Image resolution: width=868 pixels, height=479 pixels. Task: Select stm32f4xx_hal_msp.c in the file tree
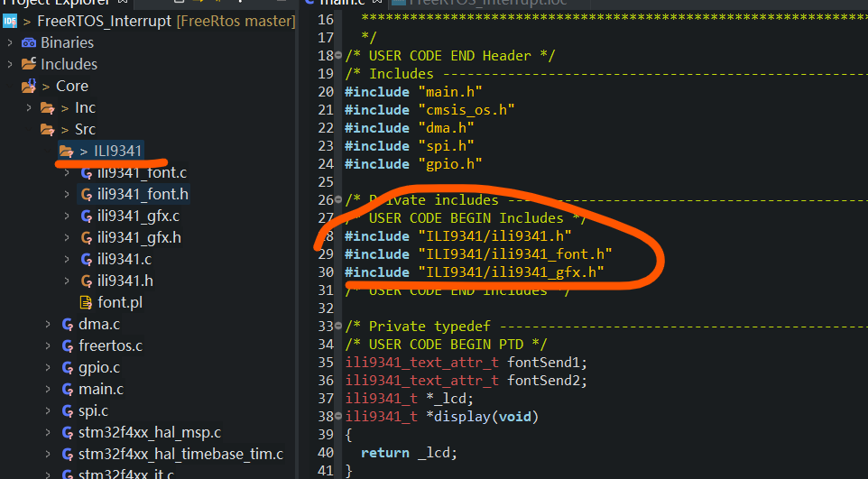[x=149, y=432]
